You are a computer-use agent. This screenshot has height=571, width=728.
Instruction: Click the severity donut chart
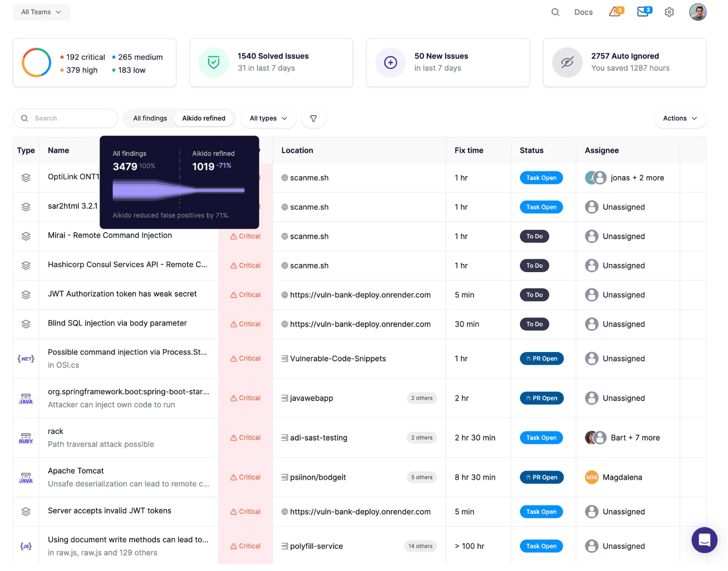tap(36, 62)
